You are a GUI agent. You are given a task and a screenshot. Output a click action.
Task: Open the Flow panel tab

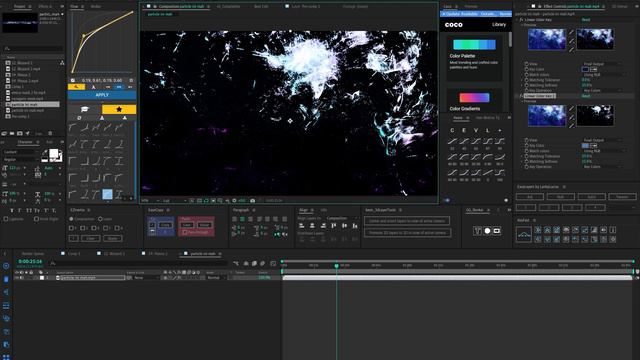74,7
